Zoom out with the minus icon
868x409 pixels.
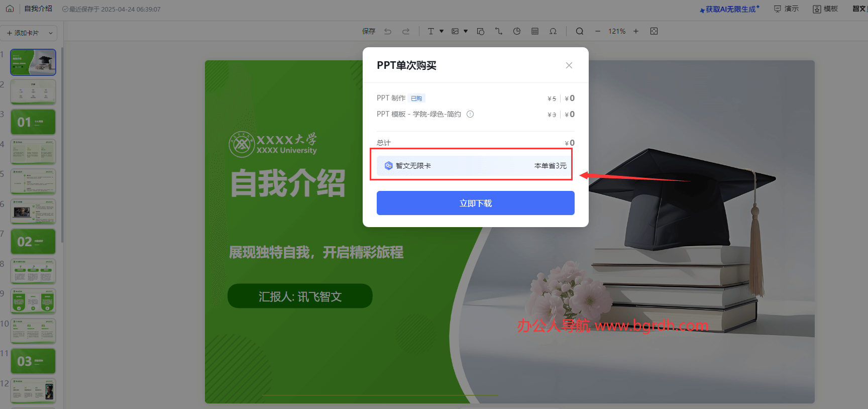coord(598,31)
